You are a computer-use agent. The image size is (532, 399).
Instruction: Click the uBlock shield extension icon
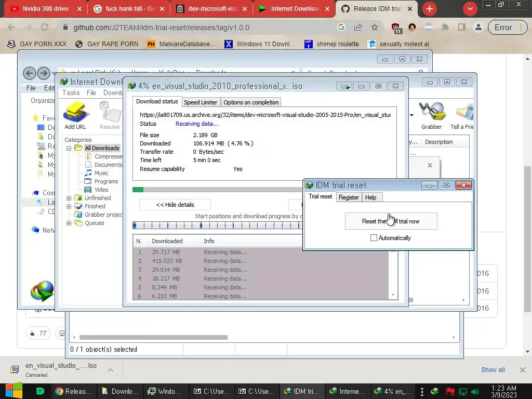(395, 28)
